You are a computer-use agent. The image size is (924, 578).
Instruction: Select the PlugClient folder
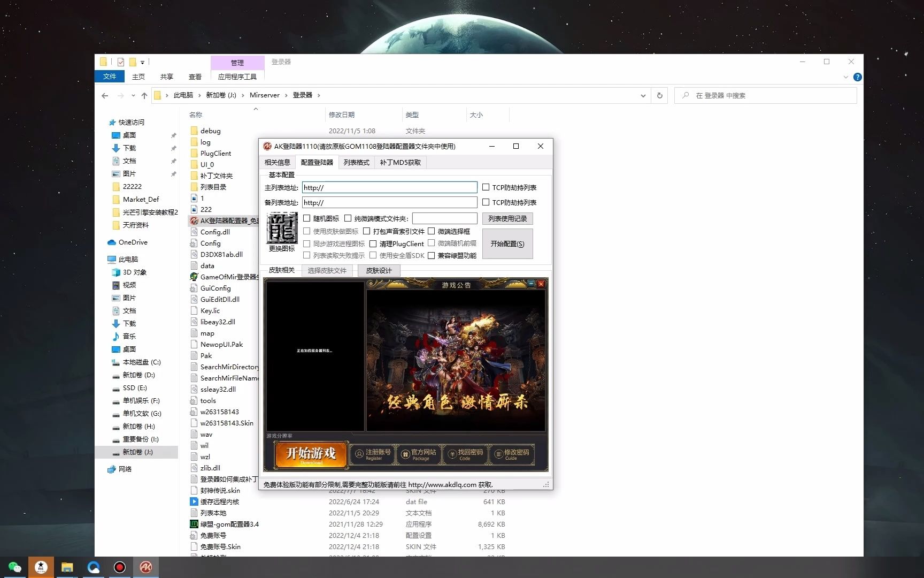point(215,153)
